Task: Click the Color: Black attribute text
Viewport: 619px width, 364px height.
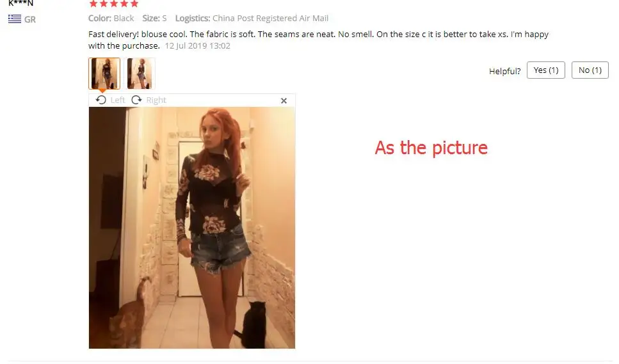Action: 111,18
